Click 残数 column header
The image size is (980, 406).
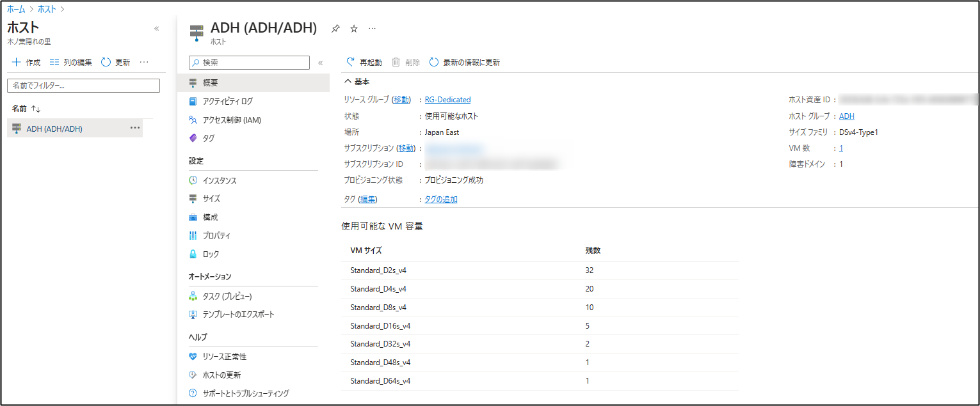coord(593,251)
